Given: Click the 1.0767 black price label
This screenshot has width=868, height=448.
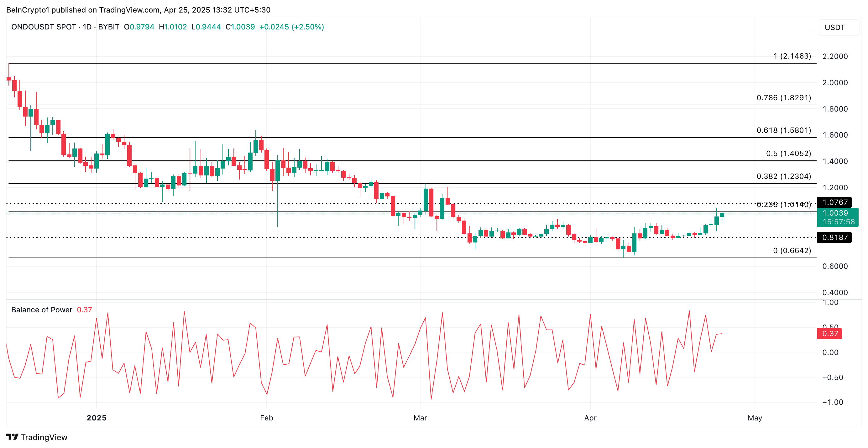Looking at the screenshot, I should point(834,202).
